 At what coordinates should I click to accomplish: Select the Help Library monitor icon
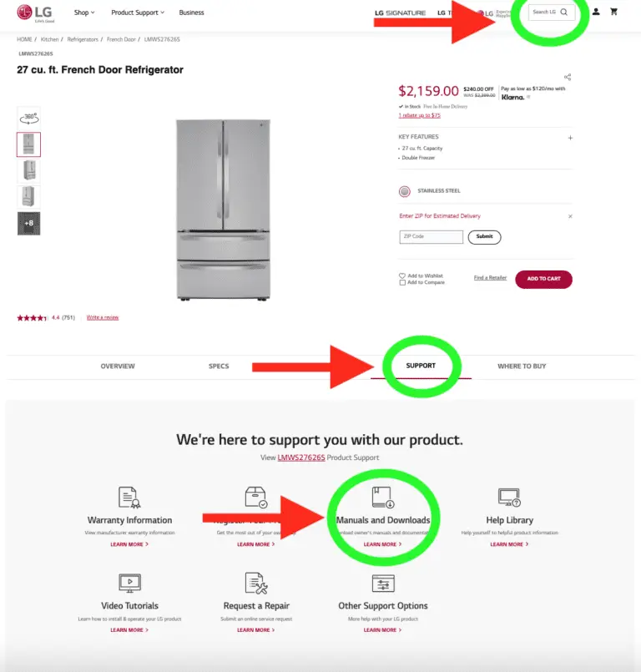pyautogui.click(x=508, y=497)
